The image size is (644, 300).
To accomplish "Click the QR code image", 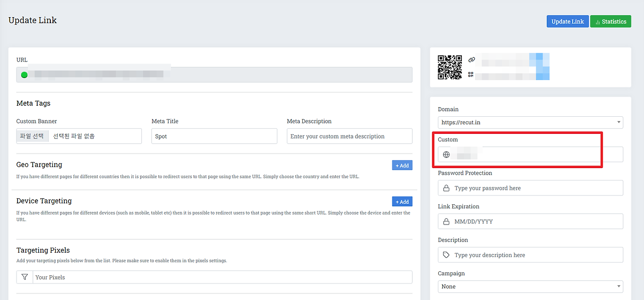I will 450,67.
